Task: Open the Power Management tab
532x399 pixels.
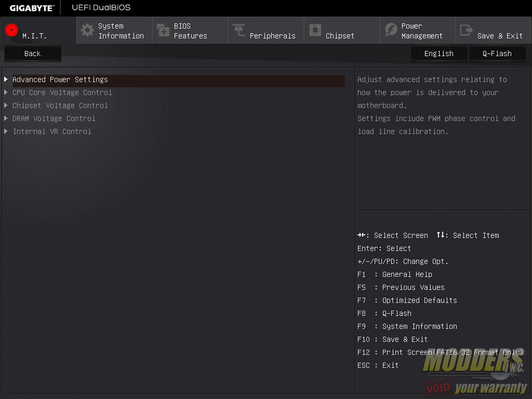Action: pyautogui.click(x=418, y=31)
